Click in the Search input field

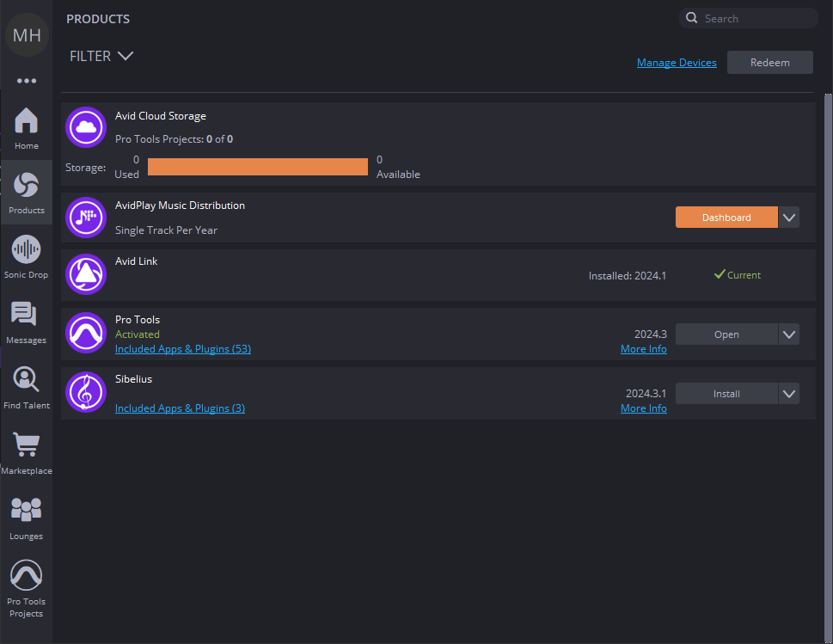(749, 18)
